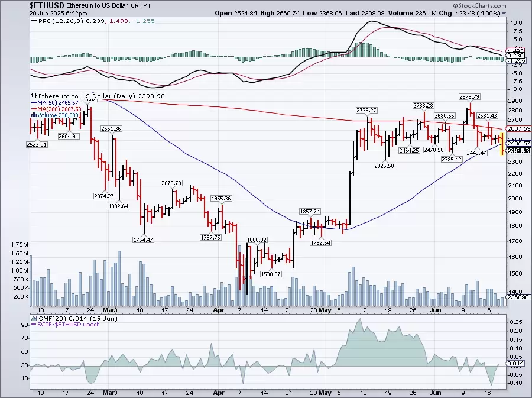Click the -1.255 histogram tag on right axis

pos(516,61)
